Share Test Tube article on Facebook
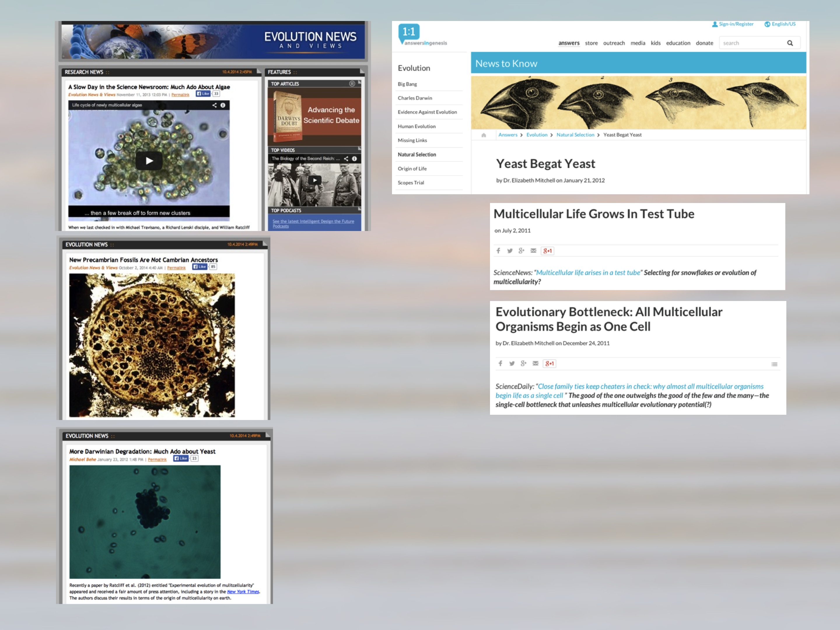The image size is (840, 630). pyautogui.click(x=498, y=251)
